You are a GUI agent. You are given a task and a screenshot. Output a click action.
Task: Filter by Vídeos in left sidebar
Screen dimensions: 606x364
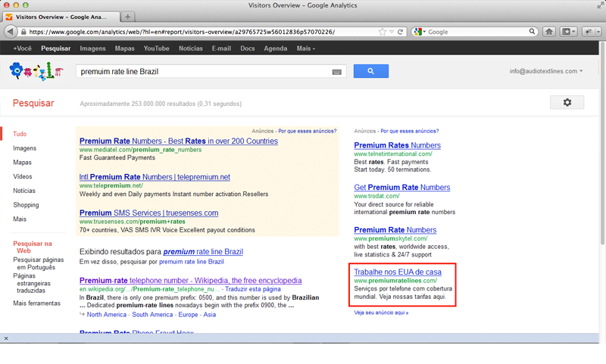(x=23, y=176)
